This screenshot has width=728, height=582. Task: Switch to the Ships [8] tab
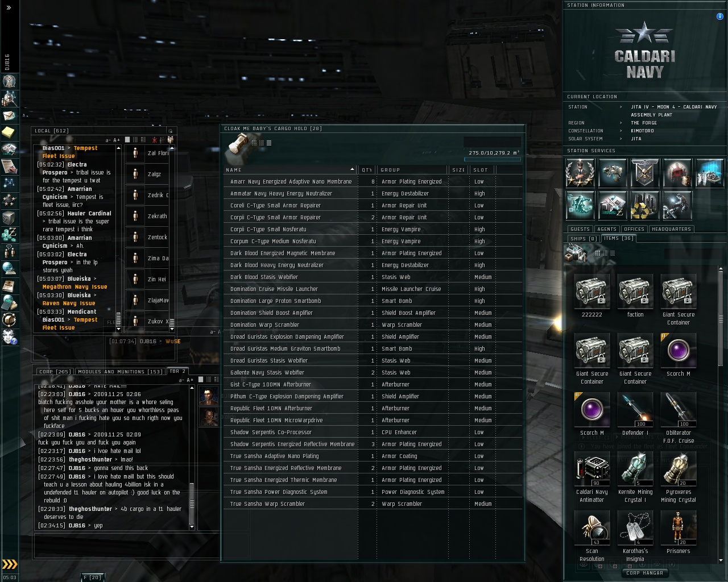[583, 239]
